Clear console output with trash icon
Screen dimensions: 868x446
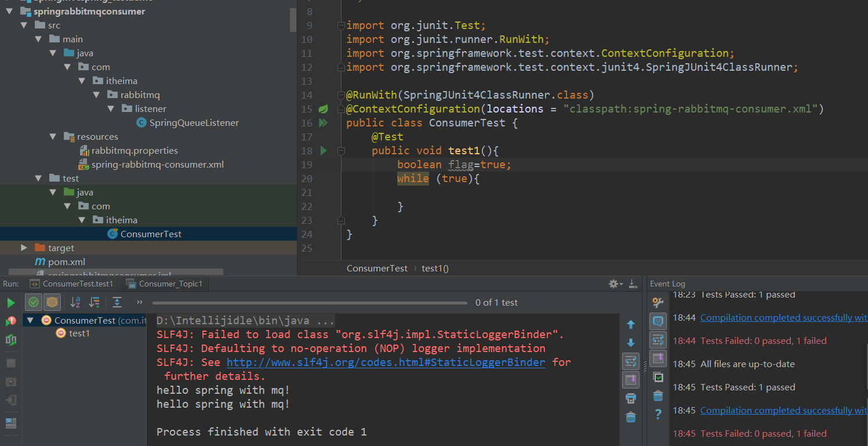pos(631,417)
